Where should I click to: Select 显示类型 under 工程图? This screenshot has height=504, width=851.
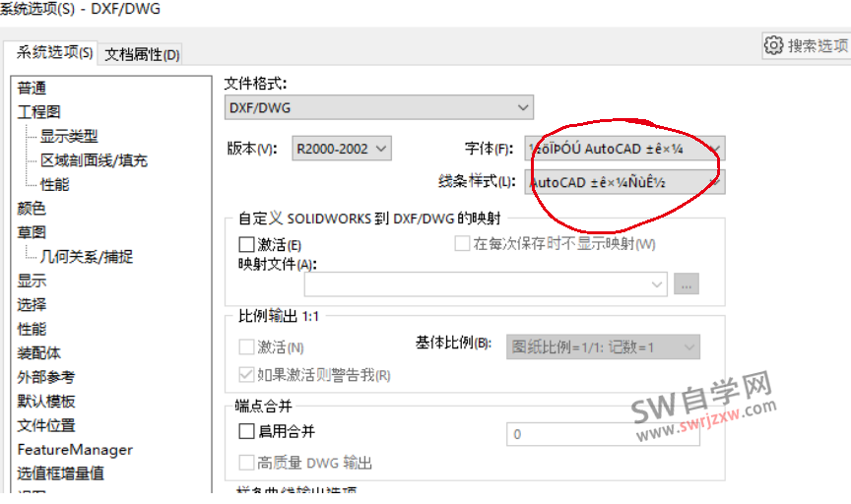[68, 136]
